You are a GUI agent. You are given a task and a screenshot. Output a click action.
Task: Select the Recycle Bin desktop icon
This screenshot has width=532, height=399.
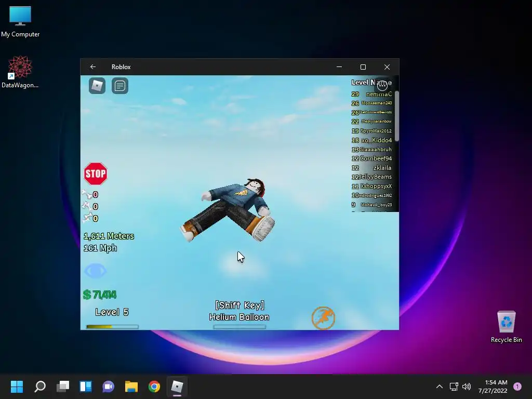tap(506, 327)
